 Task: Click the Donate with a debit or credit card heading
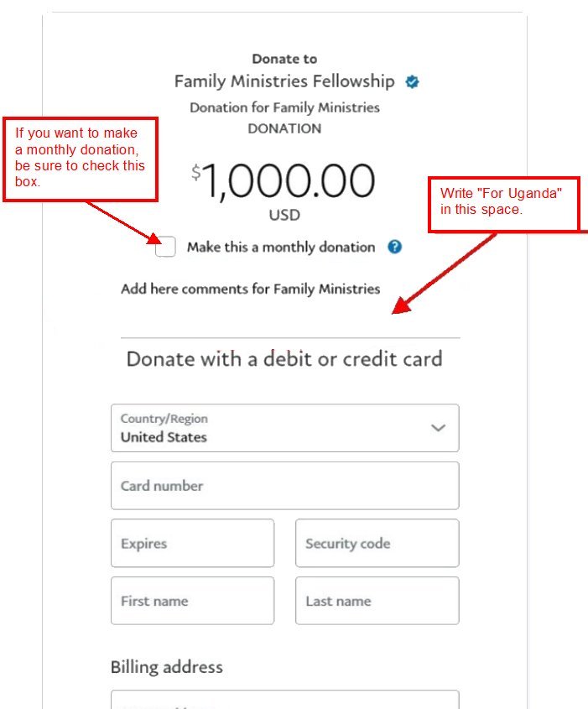click(x=284, y=359)
